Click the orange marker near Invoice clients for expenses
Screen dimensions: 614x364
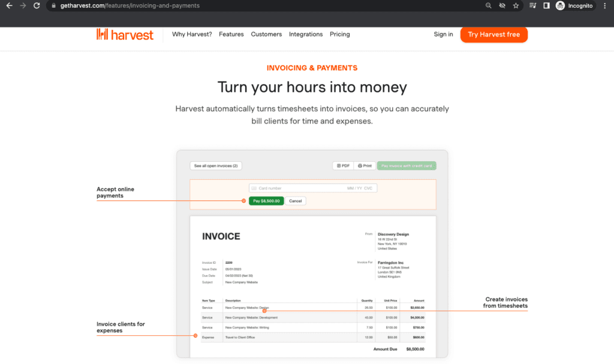pos(195,336)
